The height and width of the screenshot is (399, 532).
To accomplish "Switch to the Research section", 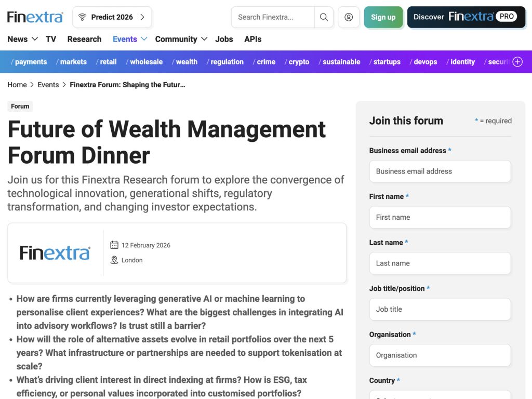I will pyautogui.click(x=84, y=39).
